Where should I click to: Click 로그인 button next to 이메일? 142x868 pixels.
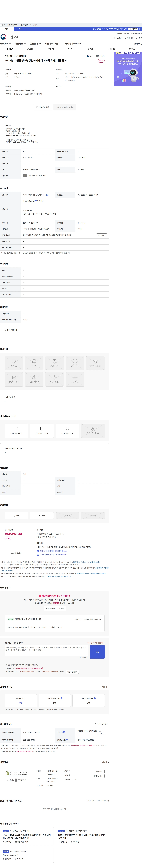(60, 627)
